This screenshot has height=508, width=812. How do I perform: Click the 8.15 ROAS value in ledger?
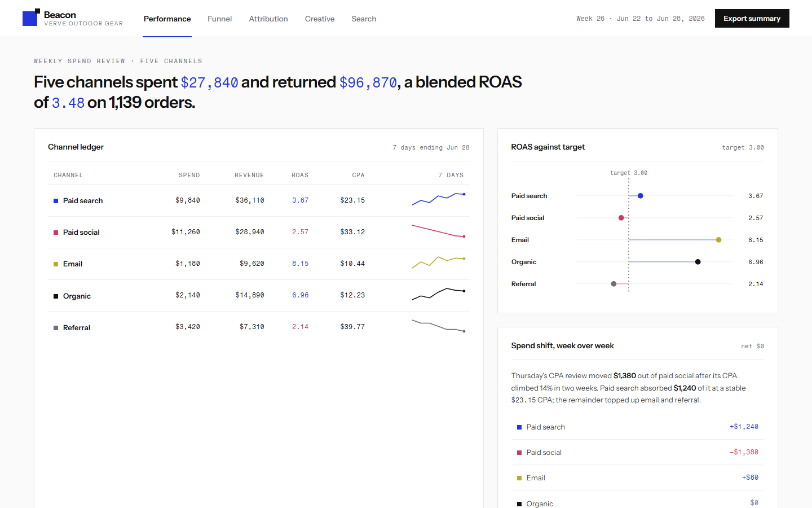(301, 264)
